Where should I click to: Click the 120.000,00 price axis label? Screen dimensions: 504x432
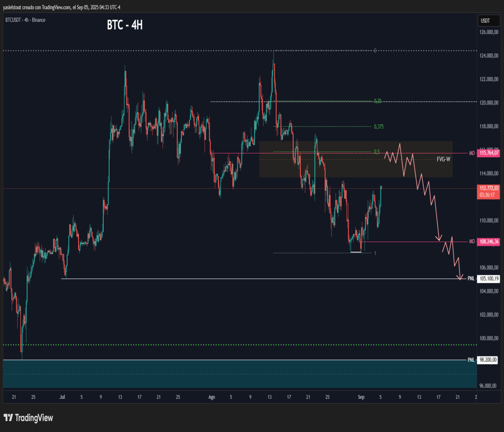coord(489,103)
